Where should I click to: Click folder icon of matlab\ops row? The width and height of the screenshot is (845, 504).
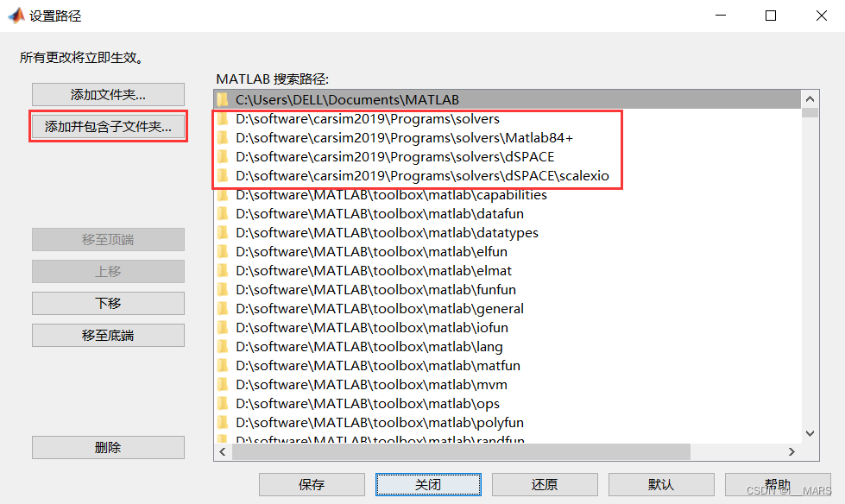223,404
